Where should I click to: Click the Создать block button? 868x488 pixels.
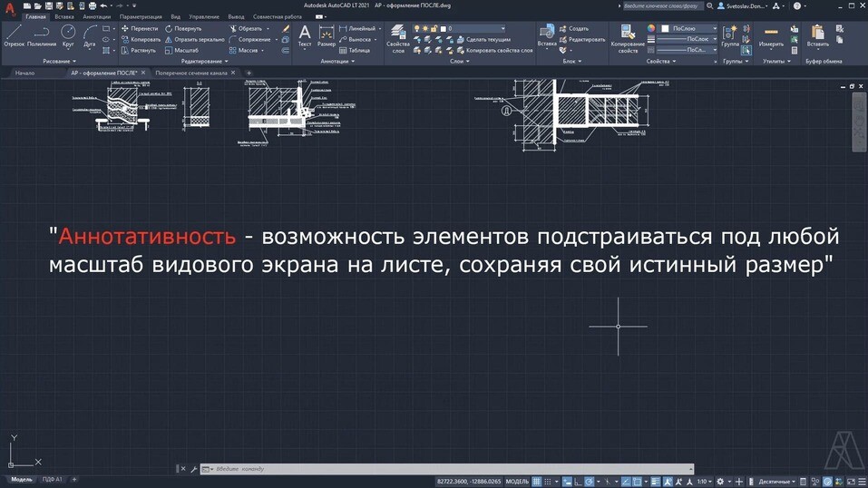coord(574,28)
